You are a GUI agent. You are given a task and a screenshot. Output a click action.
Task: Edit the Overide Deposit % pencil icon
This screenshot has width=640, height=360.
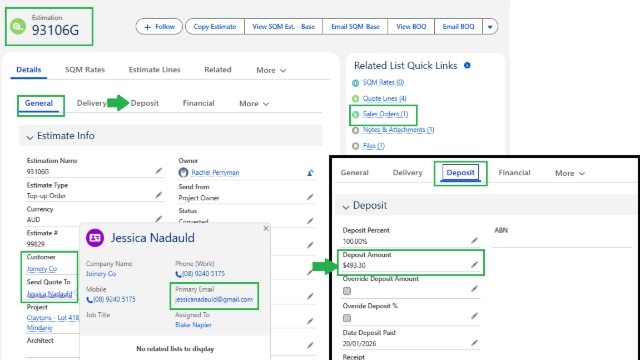click(474, 316)
